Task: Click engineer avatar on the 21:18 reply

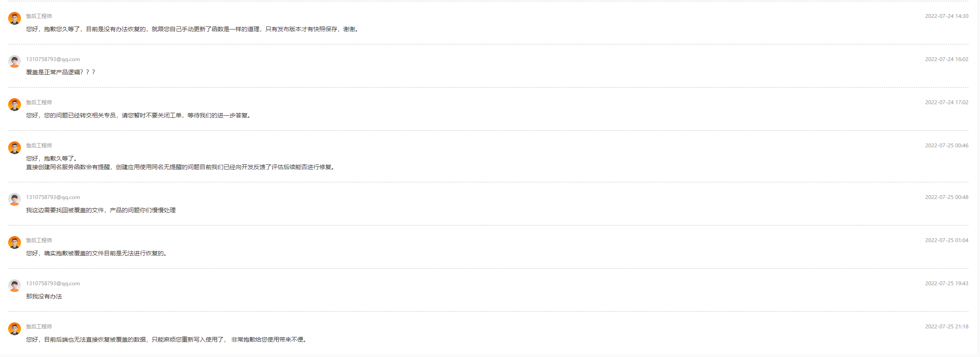Action: 15,329
